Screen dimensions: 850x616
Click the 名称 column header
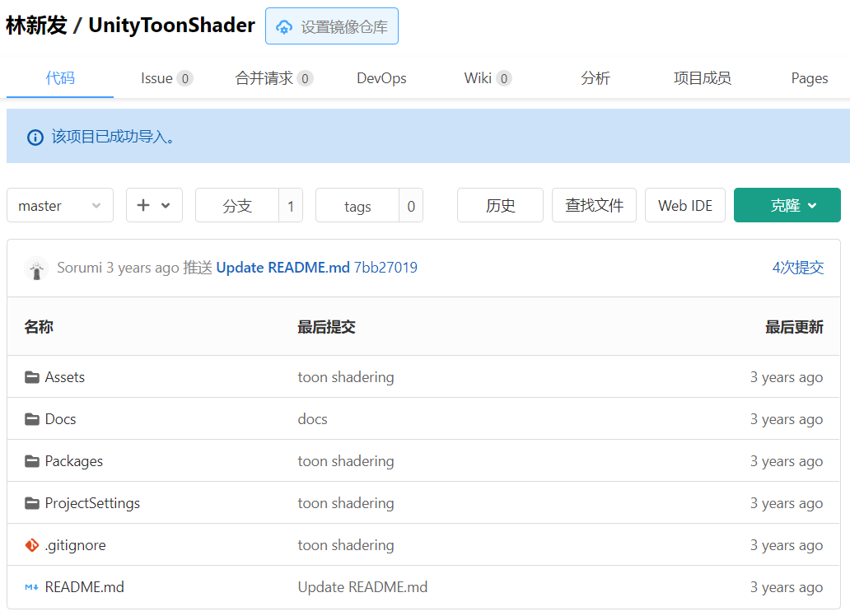click(39, 327)
